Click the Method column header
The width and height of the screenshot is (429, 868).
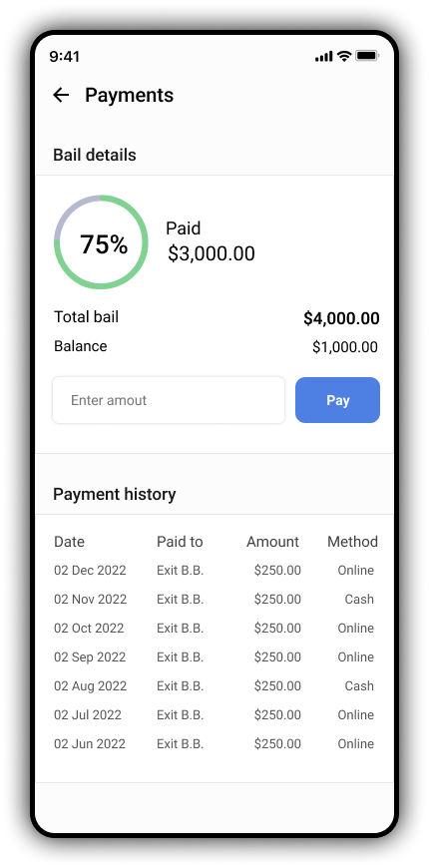click(352, 542)
